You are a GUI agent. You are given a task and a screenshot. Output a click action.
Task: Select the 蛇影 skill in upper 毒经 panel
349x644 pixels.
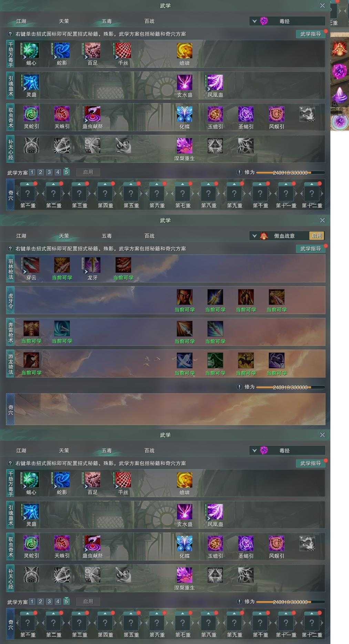pyautogui.click(x=62, y=51)
